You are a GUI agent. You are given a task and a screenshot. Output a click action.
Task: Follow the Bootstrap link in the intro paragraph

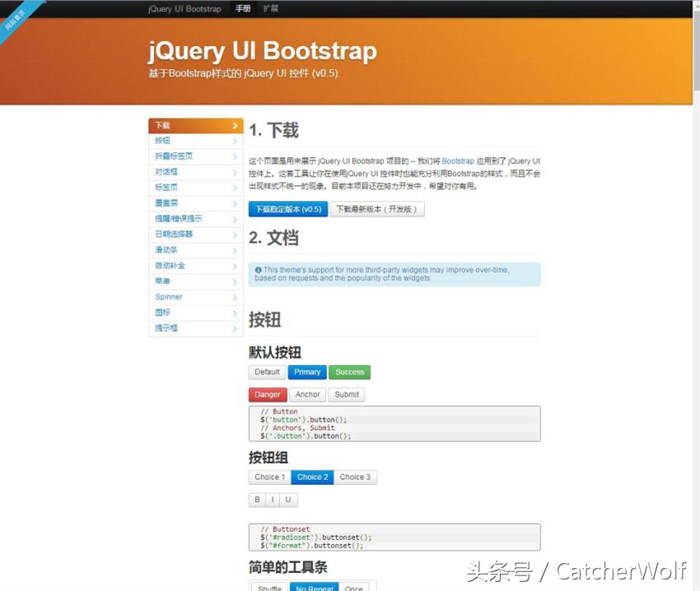tap(458, 161)
